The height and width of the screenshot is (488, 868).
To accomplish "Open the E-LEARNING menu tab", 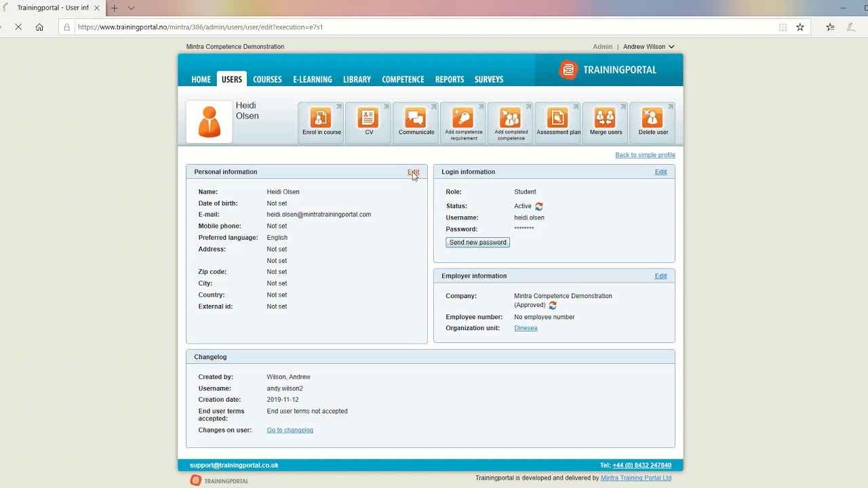I will click(313, 79).
